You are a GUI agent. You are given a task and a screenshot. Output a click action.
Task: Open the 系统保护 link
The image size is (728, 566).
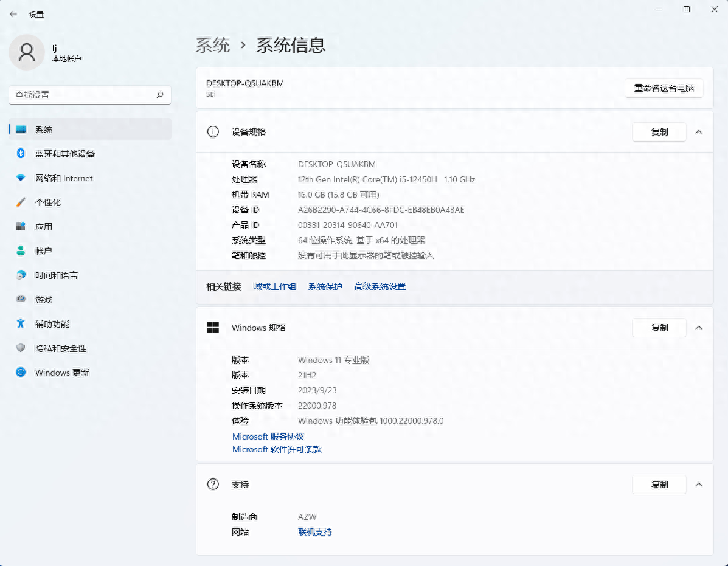pos(325,287)
